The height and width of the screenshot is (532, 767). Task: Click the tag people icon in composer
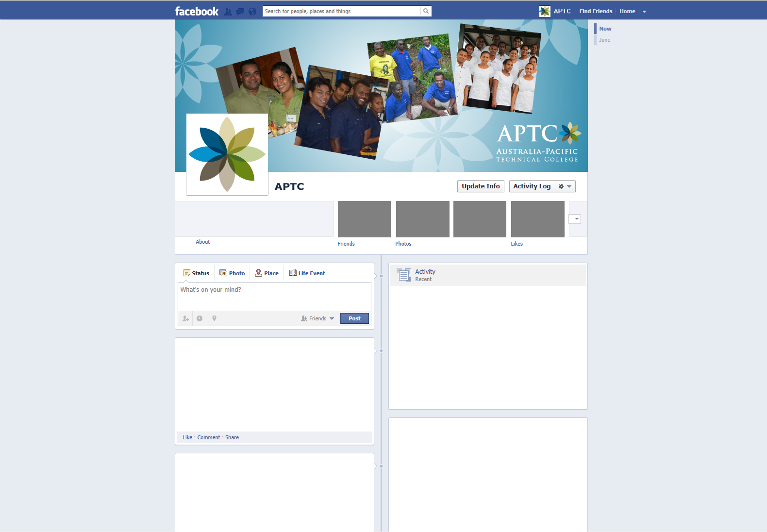coord(185,318)
